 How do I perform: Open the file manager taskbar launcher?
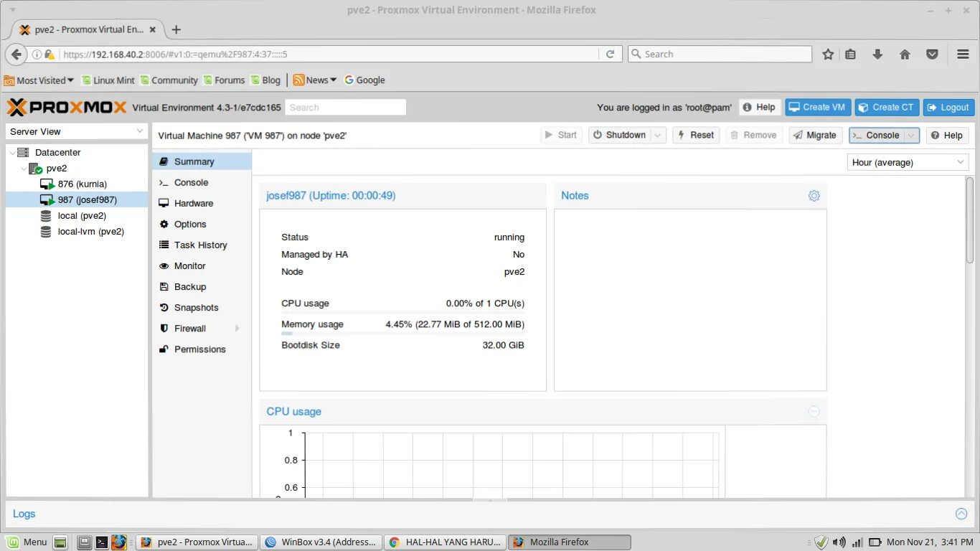pyautogui.click(x=85, y=542)
